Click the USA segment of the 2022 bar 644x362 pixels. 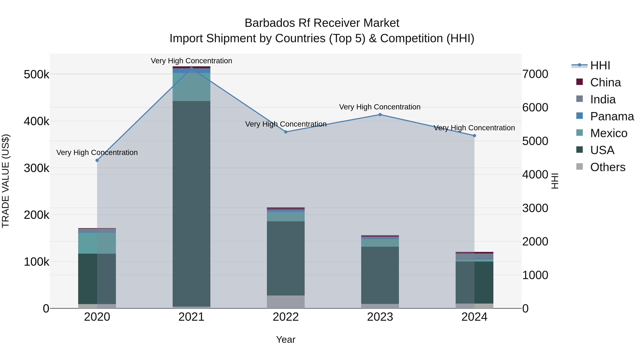coord(286,258)
